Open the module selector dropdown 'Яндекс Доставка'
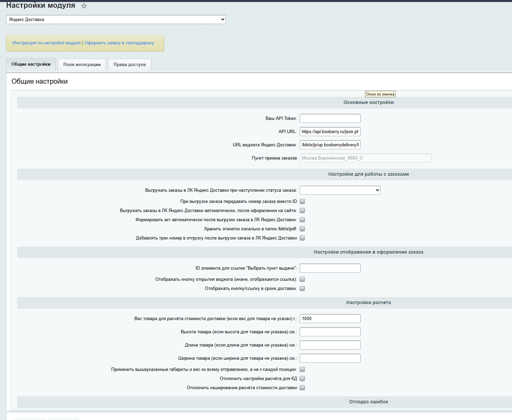This screenshot has width=512, height=420. 116,20
